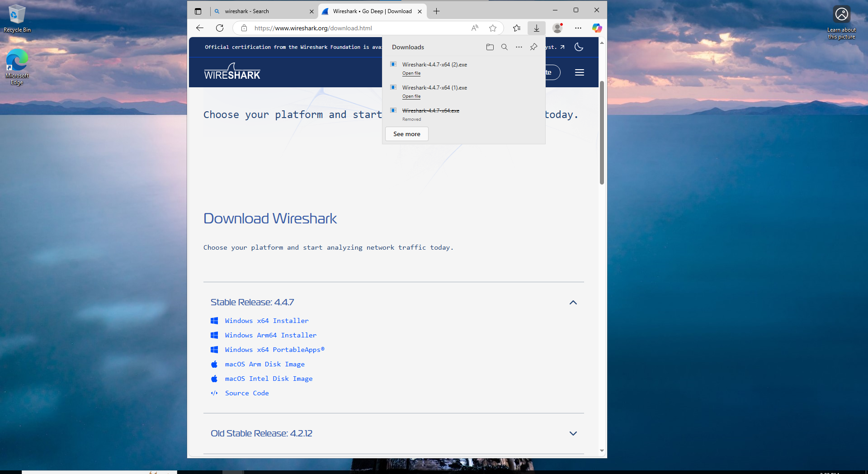The width and height of the screenshot is (868, 474).
Task: Switch to the wireshark - Search tab
Action: click(264, 11)
